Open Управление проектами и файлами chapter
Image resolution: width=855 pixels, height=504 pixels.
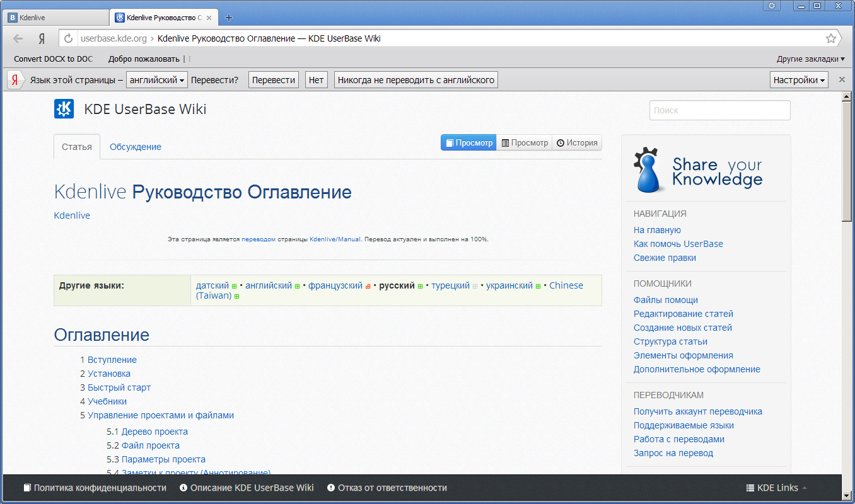click(161, 415)
